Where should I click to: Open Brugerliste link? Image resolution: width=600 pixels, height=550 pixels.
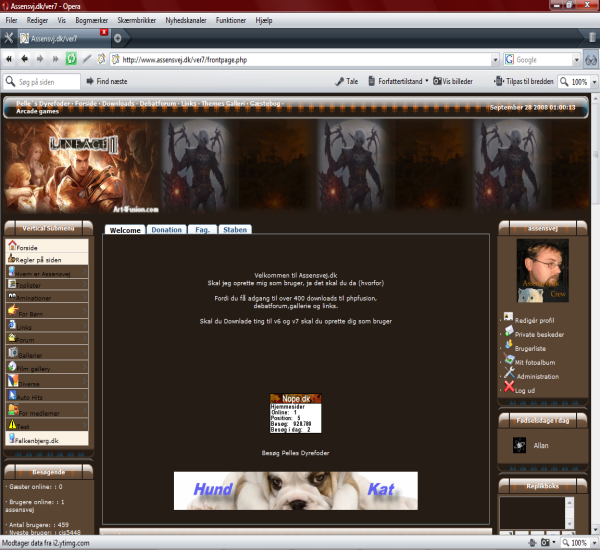530,349
